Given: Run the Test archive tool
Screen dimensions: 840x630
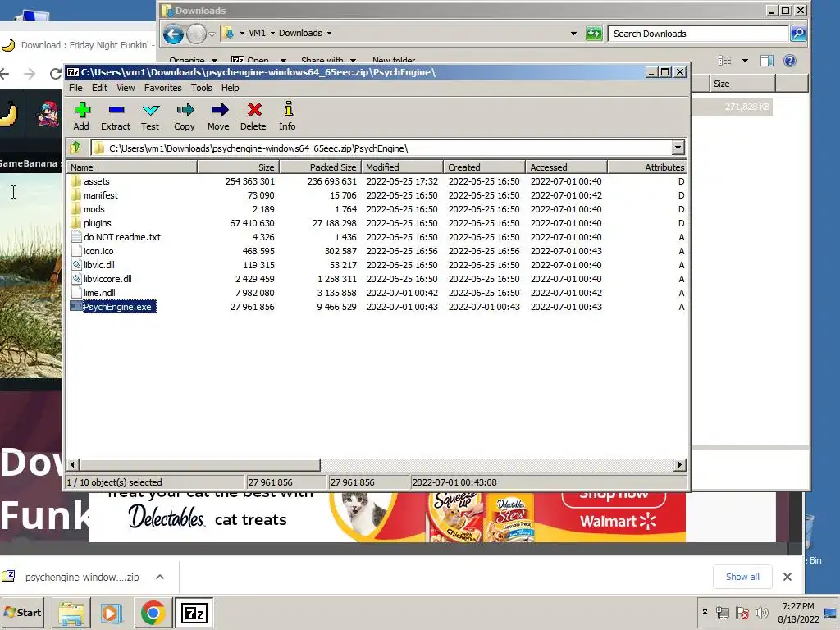Looking at the screenshot, I should click(150, 116).
